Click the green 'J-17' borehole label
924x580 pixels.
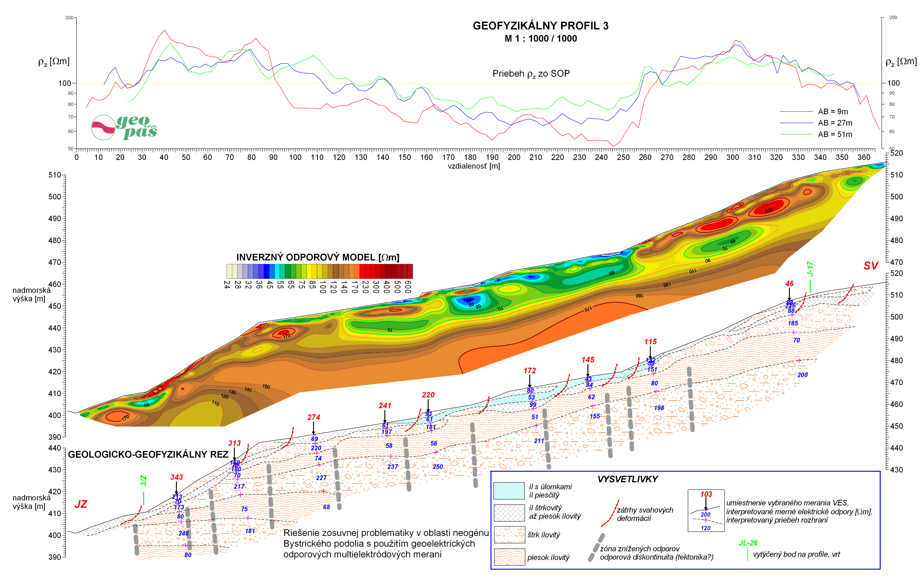pos(810,269)
